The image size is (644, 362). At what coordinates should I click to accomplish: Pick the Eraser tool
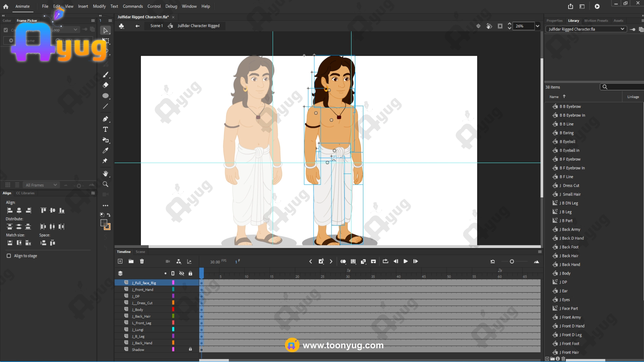pos(105,85)
